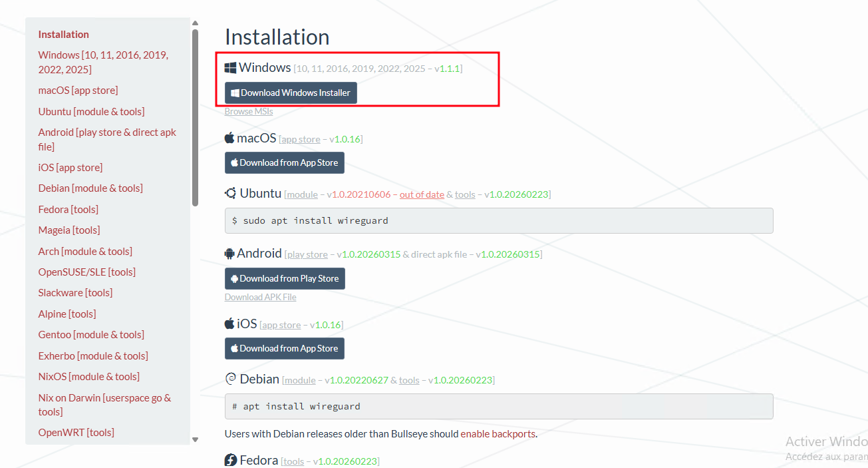This screenshot has width=868, height=468.
Task: Follow the app store link beside the iOS heading
Action: pyautogui.click(x=281, y=325)
